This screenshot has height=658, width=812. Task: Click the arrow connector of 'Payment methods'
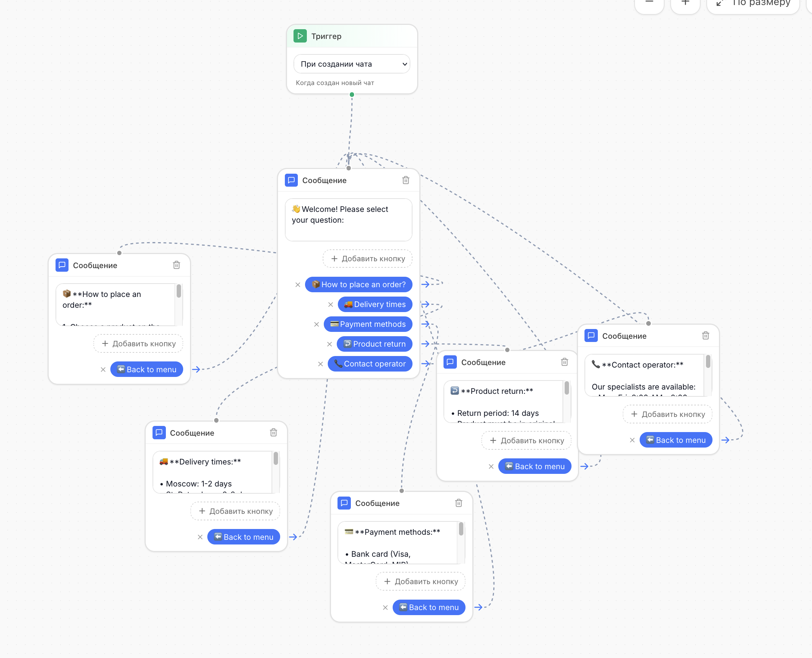(425, 324)
